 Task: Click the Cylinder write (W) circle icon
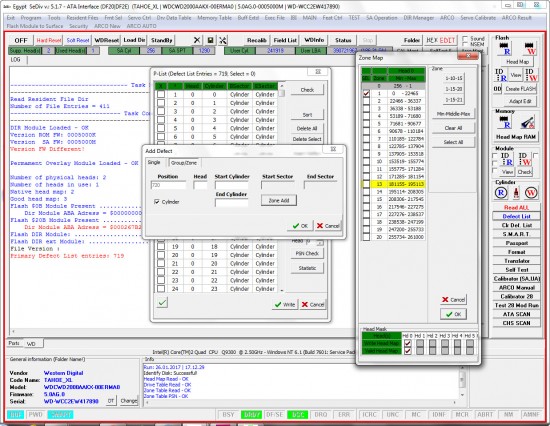[x=531, y=193]
